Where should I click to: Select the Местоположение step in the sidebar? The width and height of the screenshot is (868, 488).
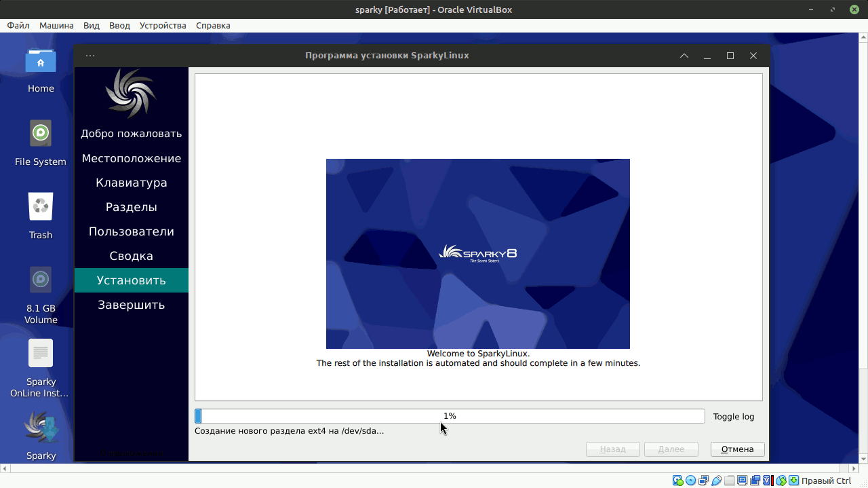pos(132,158)
